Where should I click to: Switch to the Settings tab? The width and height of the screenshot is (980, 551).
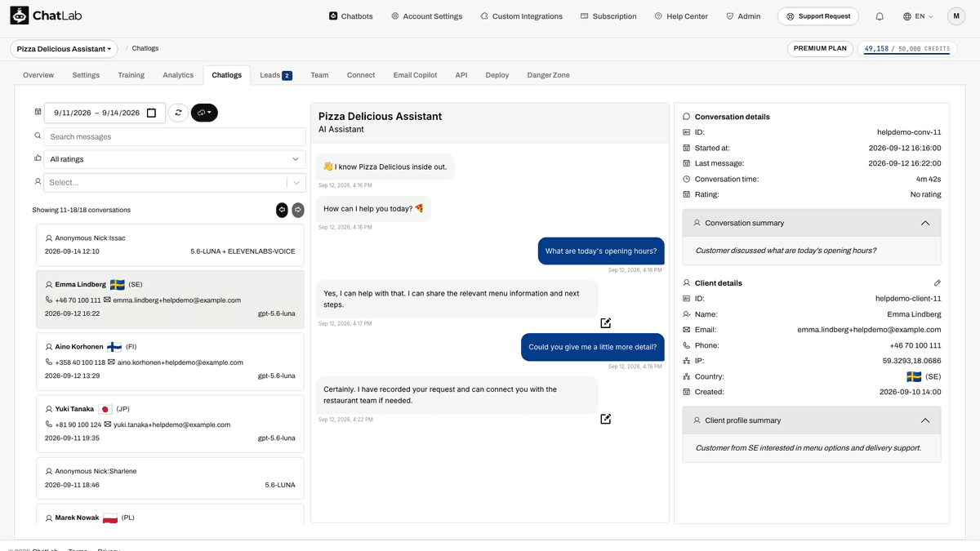pyautogui.click(x=86, y=75)
